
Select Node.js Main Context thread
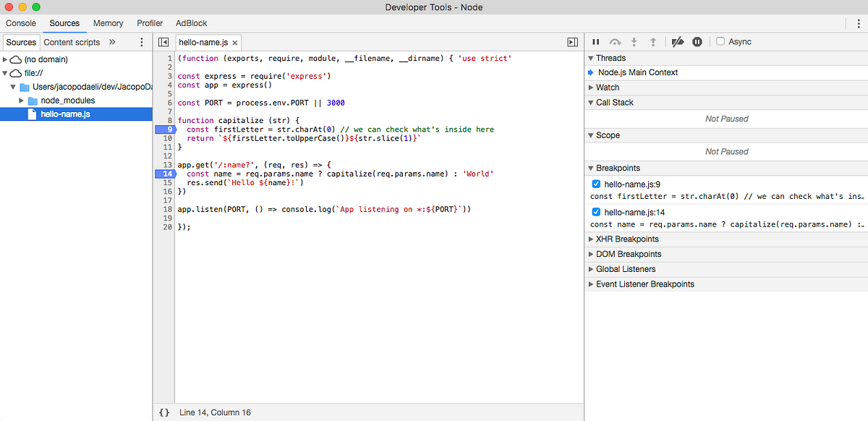tap(638, 72)
